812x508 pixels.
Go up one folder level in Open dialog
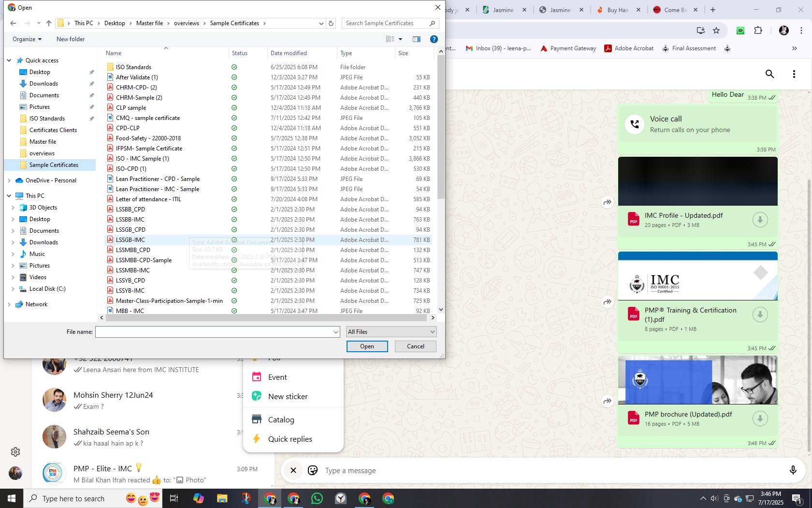point(49,23)
